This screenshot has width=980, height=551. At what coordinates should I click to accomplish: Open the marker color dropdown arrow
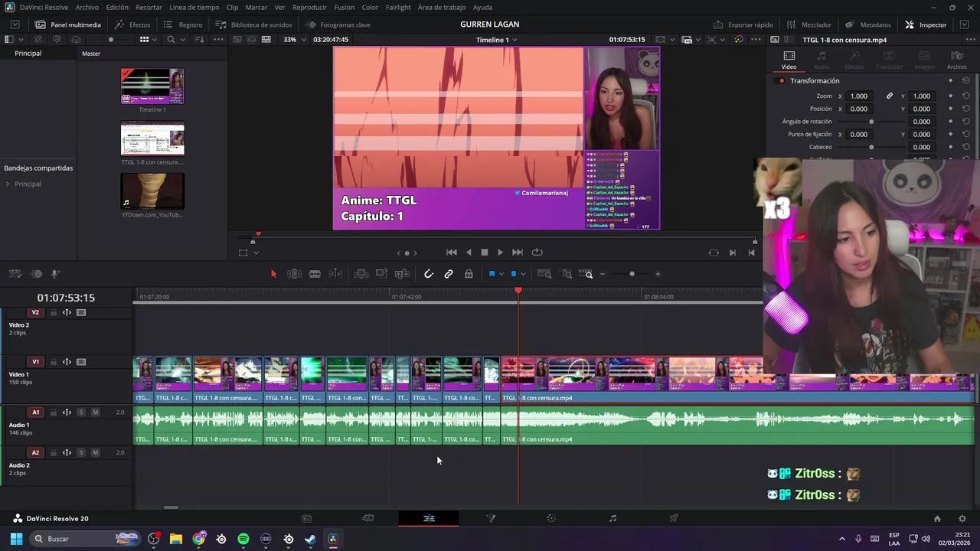click(x=523, y=274)
